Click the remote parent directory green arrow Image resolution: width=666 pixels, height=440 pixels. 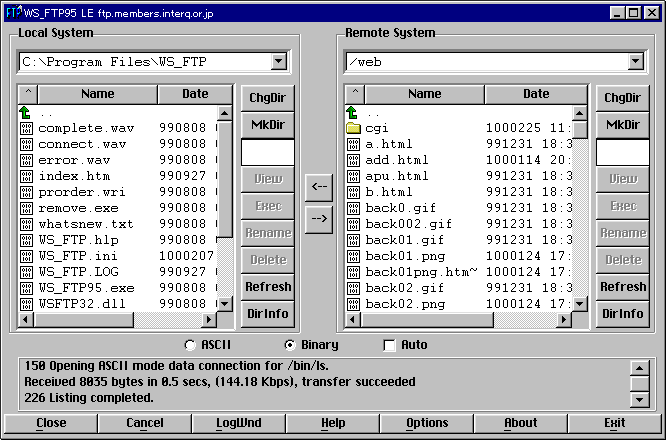(352, 113)
